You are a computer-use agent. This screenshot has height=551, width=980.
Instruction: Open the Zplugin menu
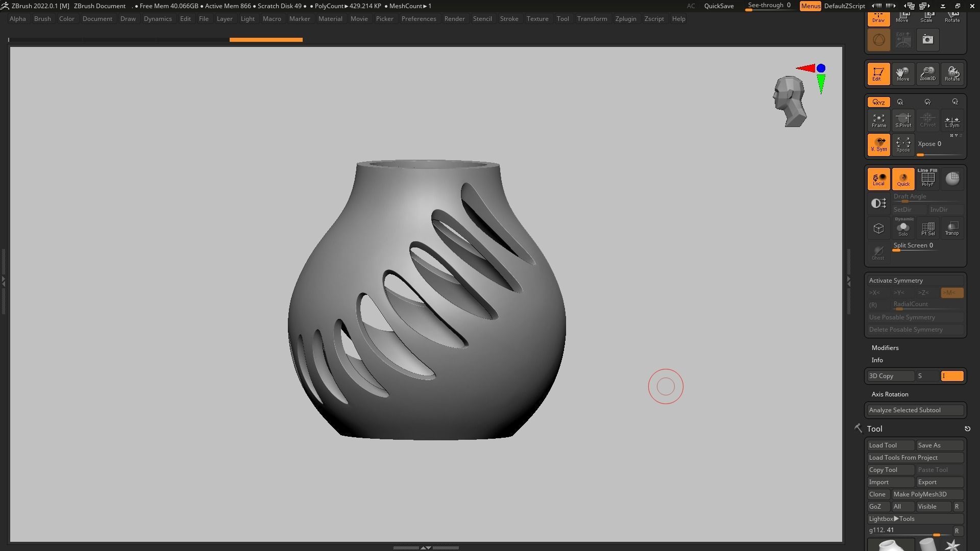click(x=626, y=19)
